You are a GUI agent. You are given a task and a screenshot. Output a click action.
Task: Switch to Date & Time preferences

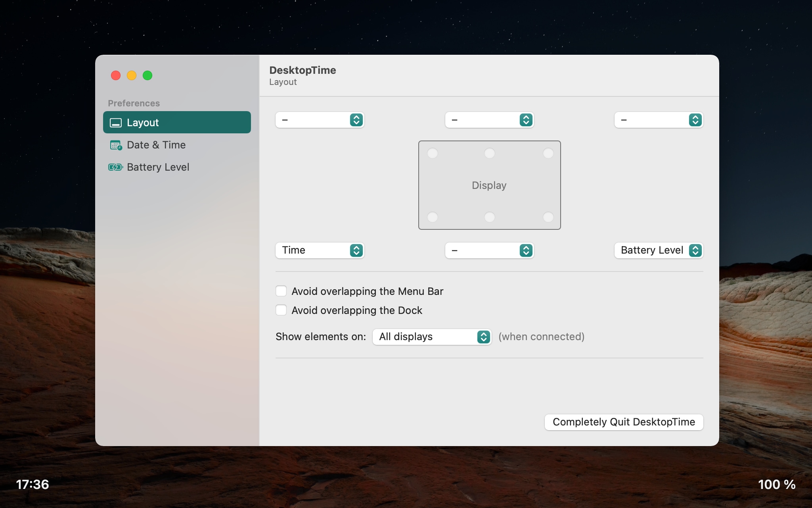click(x=156, y=145)
